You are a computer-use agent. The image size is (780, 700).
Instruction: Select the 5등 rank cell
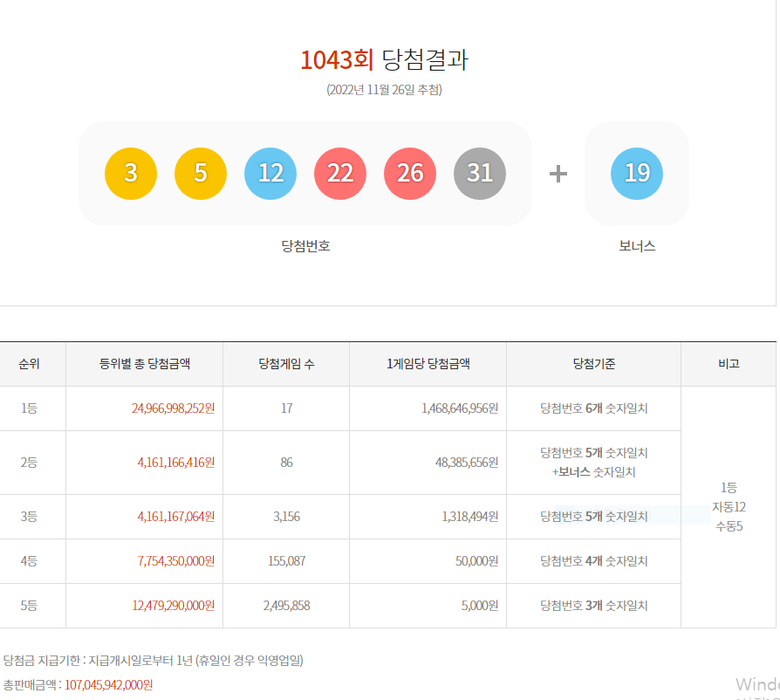coord(29,606)
